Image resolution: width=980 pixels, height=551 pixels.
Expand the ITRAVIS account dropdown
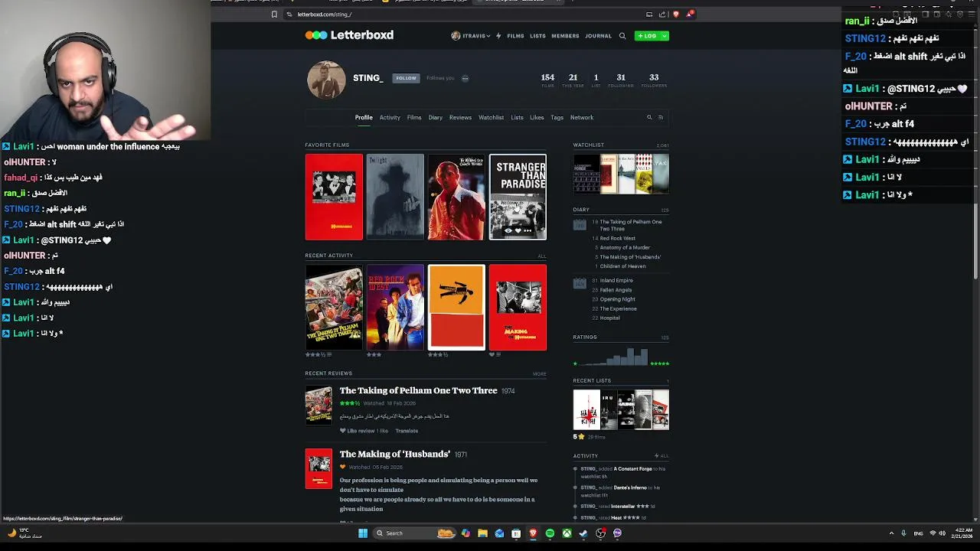pyautogui.click(x=471, y=36)
